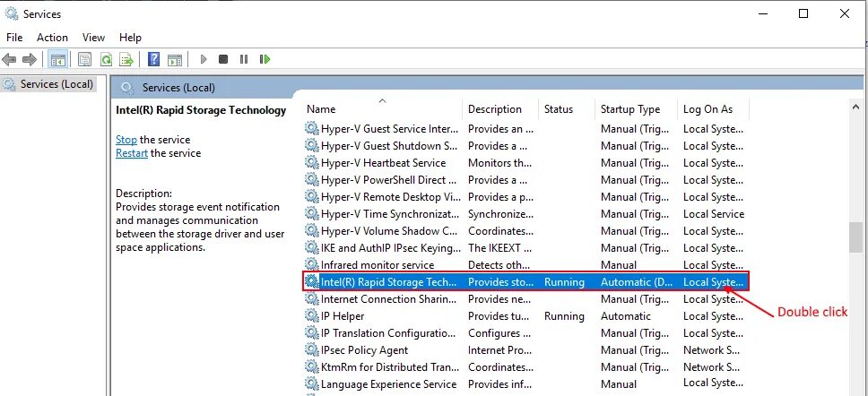Image resolution: width=868 pixels, height=396 pixels.
Task: Click 'Detects oth...' description cell
Action: (x=497, y=265)
